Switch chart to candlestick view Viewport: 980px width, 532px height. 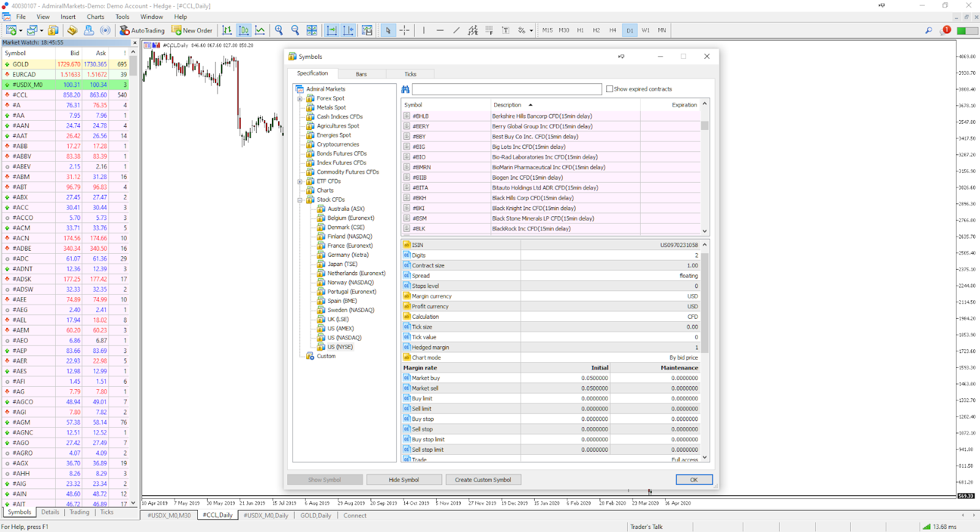(x=244, y=30)
